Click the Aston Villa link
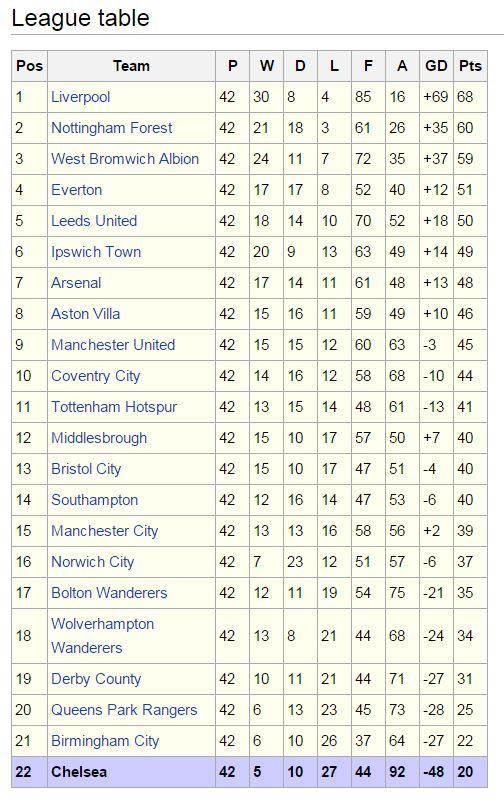 (x=86, y=313)
